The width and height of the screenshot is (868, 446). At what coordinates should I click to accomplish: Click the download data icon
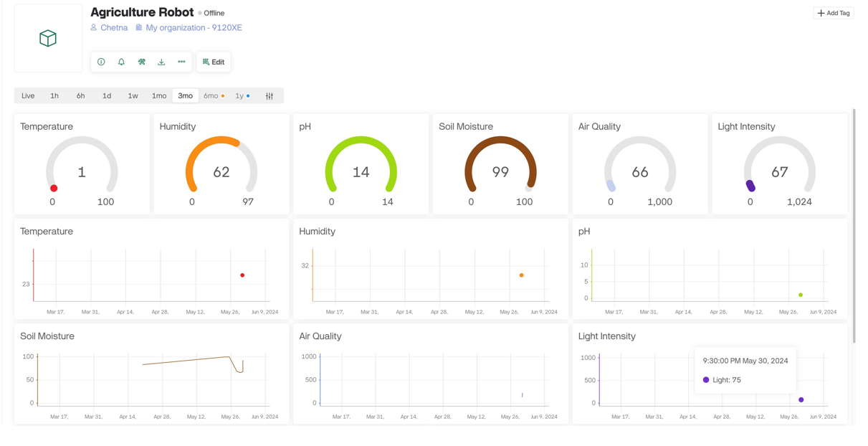click(161, 62)
